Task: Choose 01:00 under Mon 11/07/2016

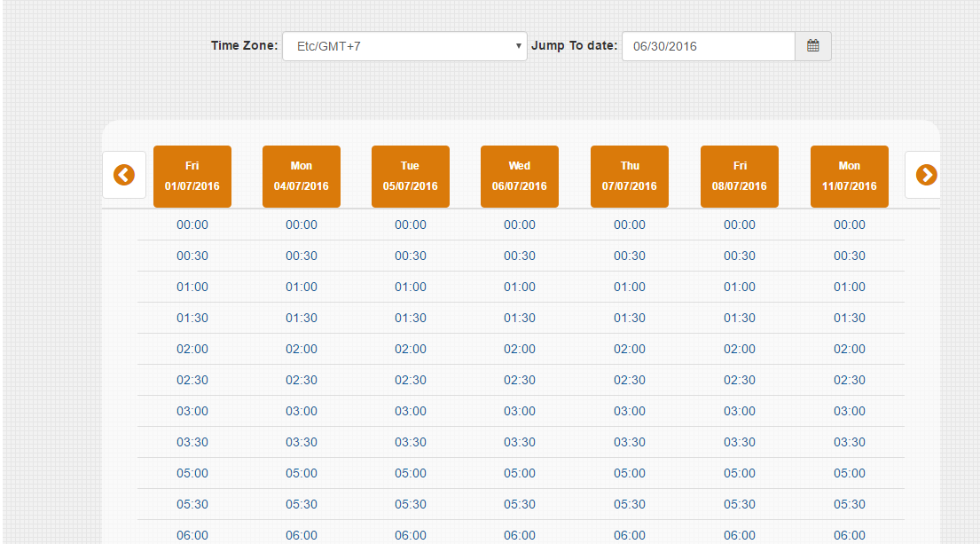Action: pos(850,287)
